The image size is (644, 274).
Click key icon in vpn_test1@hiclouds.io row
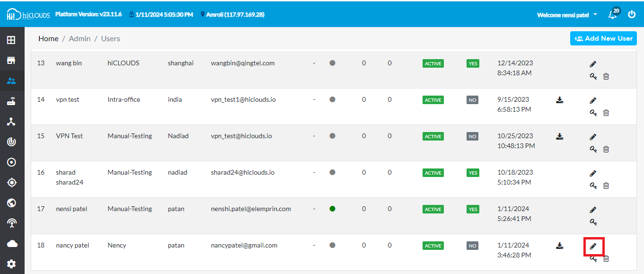coord(593,113)
